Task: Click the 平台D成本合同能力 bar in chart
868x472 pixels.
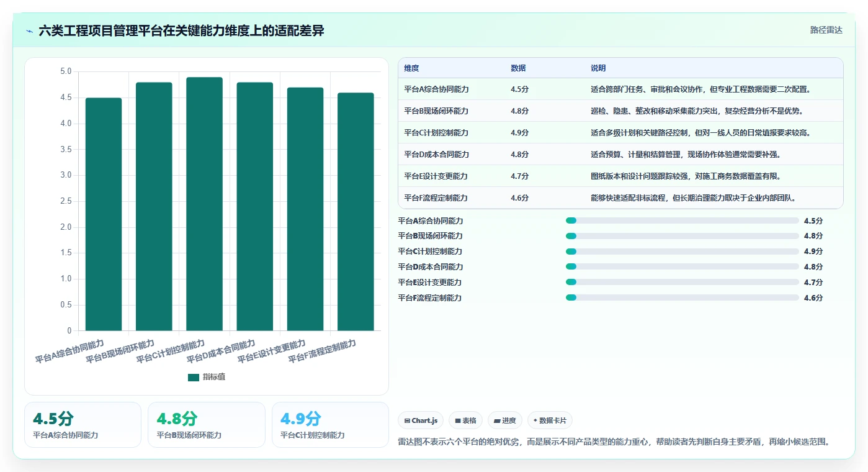Action: point(255,206)
